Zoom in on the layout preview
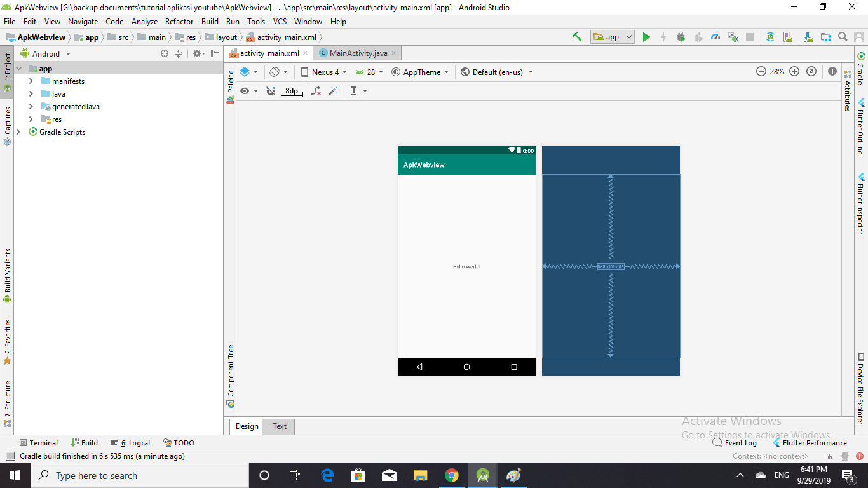This screenshot has height=488, width=868. pyautogui.click(x=794, y=72)
